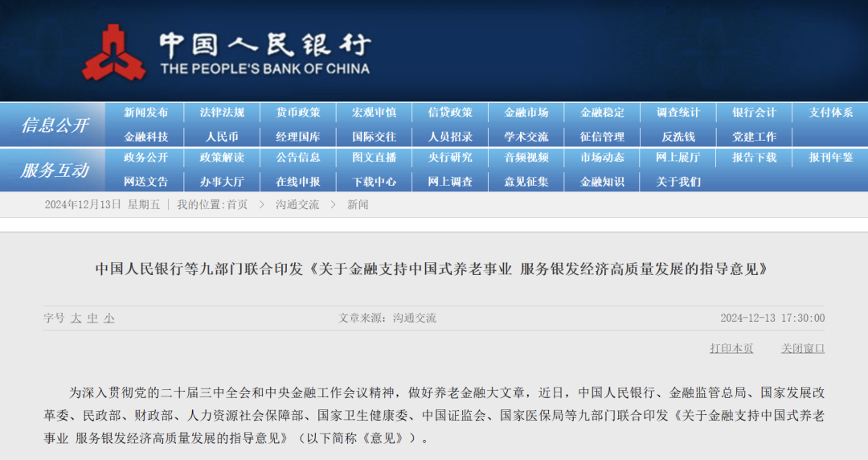Open 网送文告 link

coord(145,182)
